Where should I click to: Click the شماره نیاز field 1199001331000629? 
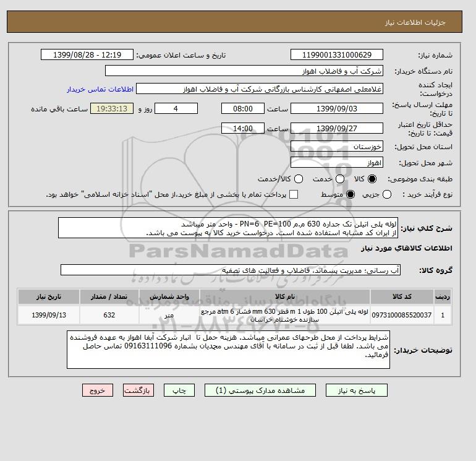pos(337,54)
